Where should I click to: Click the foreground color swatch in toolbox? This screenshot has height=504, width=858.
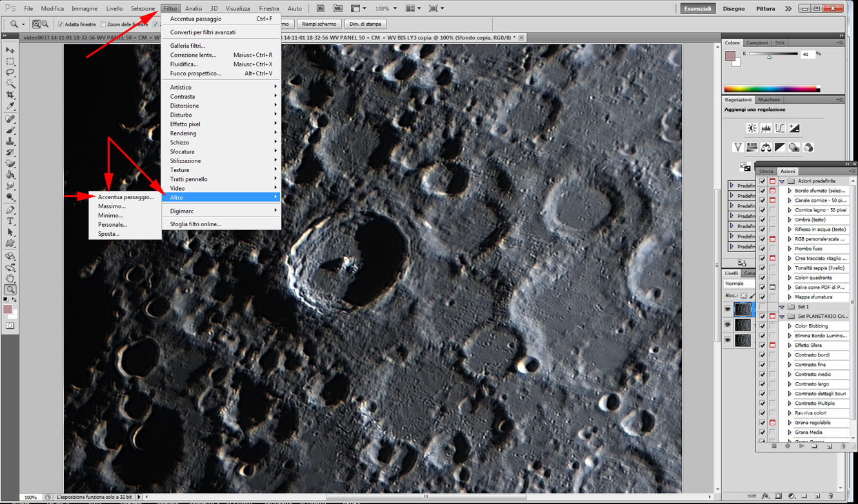coord(8,310)
